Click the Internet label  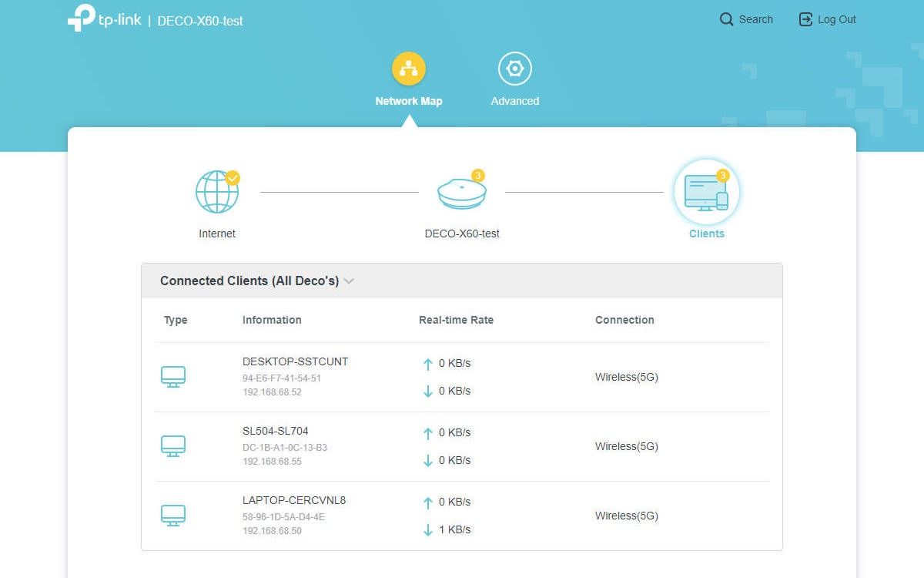217,234
